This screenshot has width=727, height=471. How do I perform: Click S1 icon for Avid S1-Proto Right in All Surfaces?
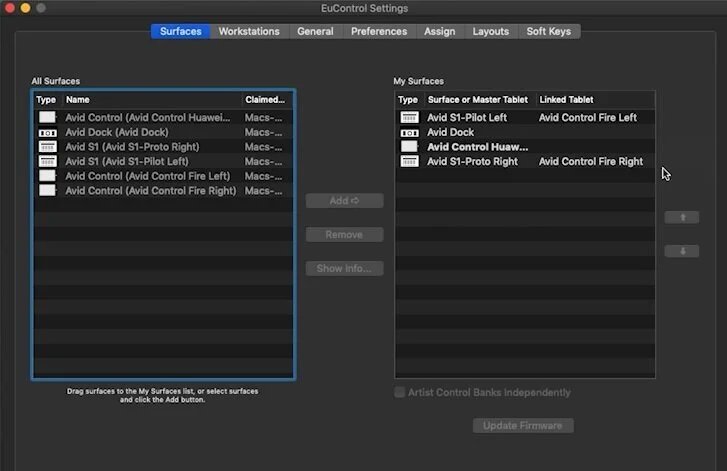click(x=47, y=147)
